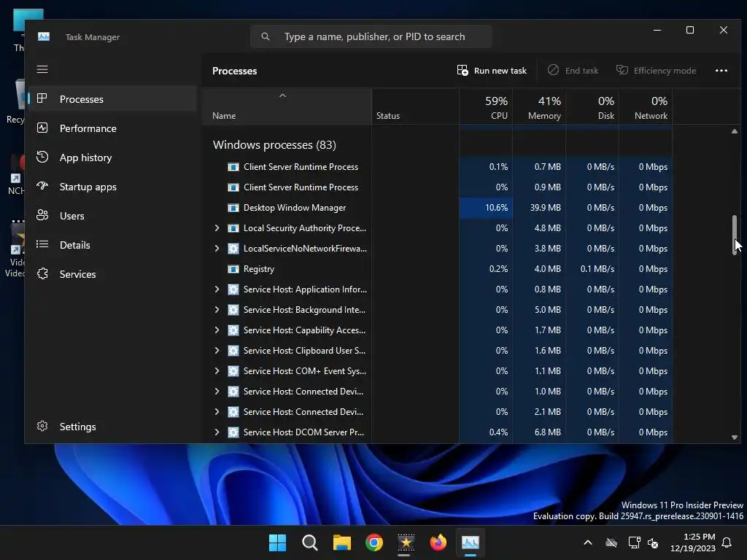Sort by the Disk column header
The width and height of the screenshot is (747, 560).
pyautogui.click(x=592, y=107)
